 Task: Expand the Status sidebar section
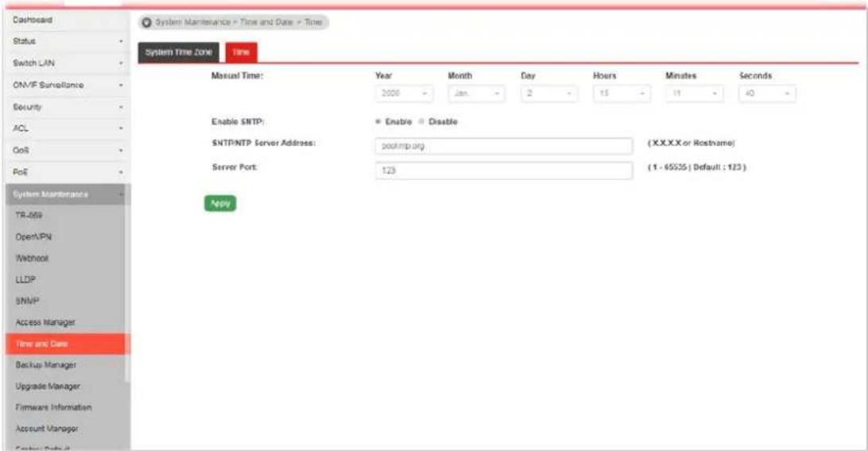[68, 41]
